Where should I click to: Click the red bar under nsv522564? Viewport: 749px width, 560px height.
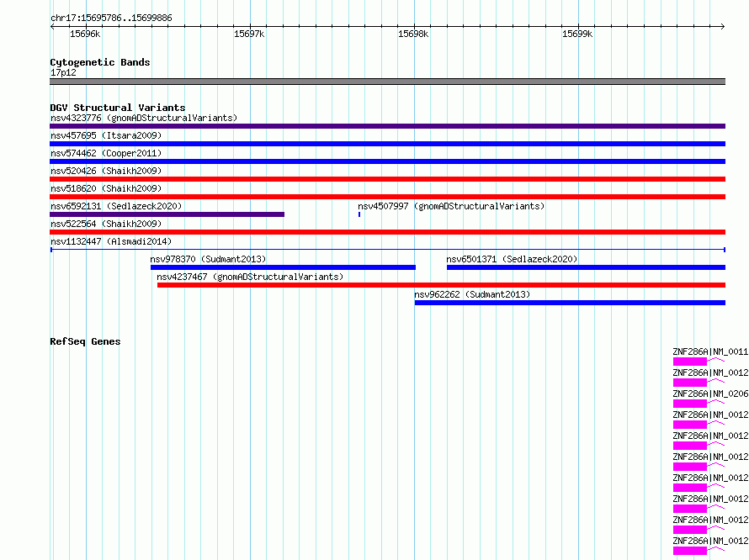point(387,232)
